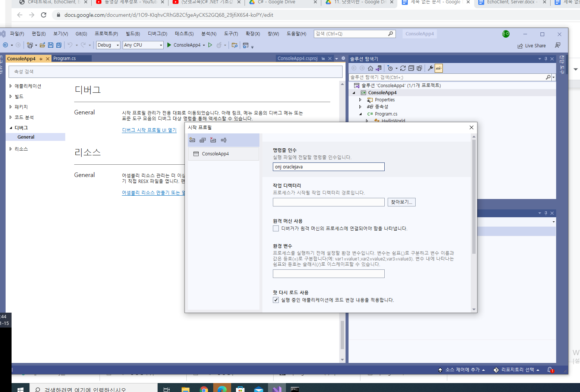Expand the 종속성 node in Solution Explorer

coord(360,107)
